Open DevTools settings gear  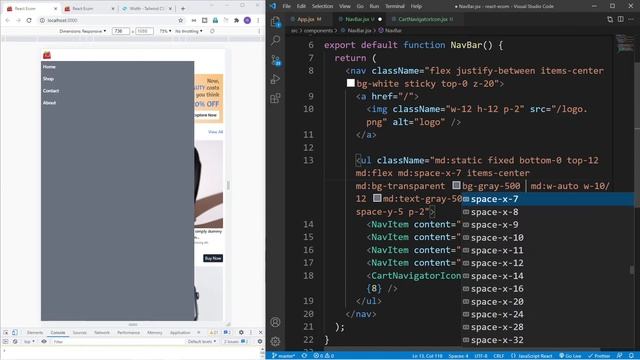241,332
